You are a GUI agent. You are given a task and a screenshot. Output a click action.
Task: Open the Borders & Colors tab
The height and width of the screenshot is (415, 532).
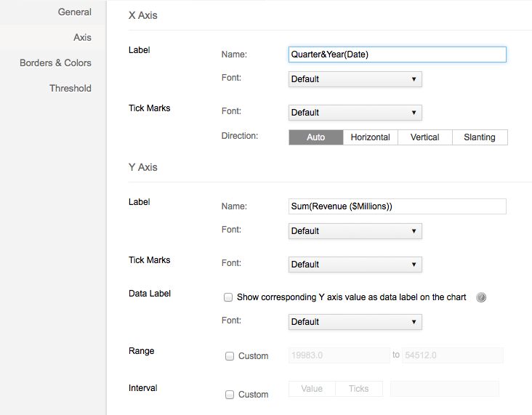click(55, 63)
